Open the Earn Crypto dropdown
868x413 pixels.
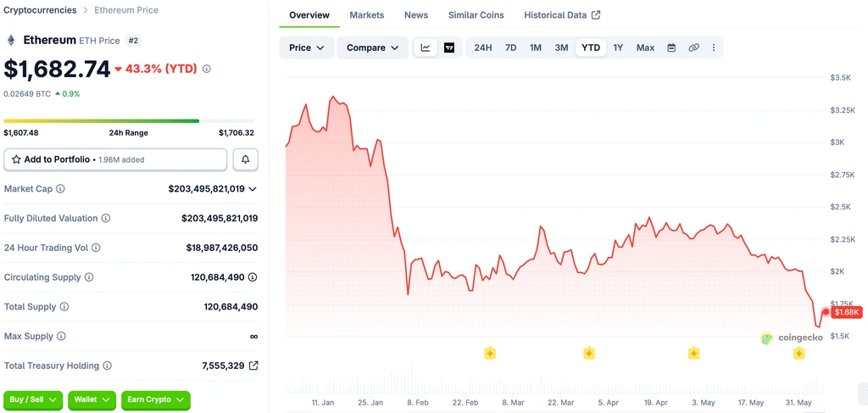[156, 399]
